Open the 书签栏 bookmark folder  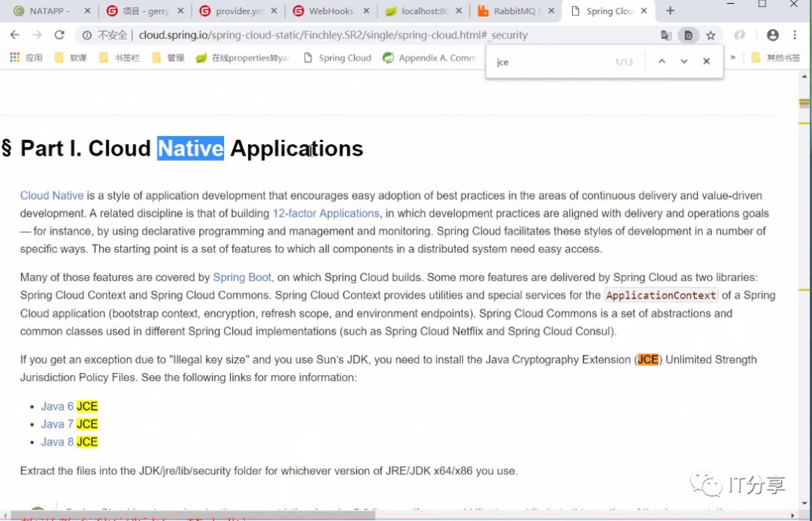point(120,57)
